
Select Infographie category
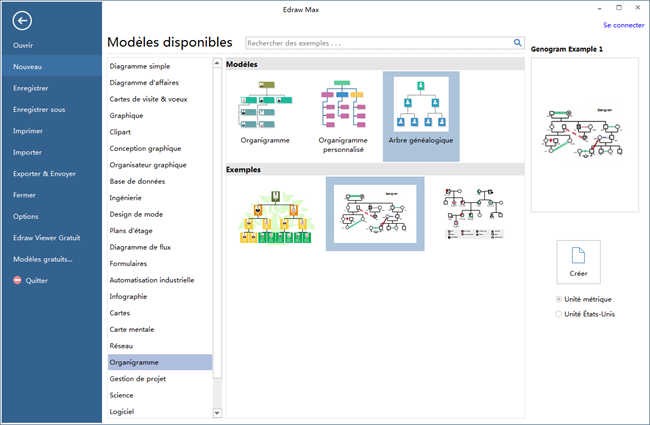click(160, 296)
